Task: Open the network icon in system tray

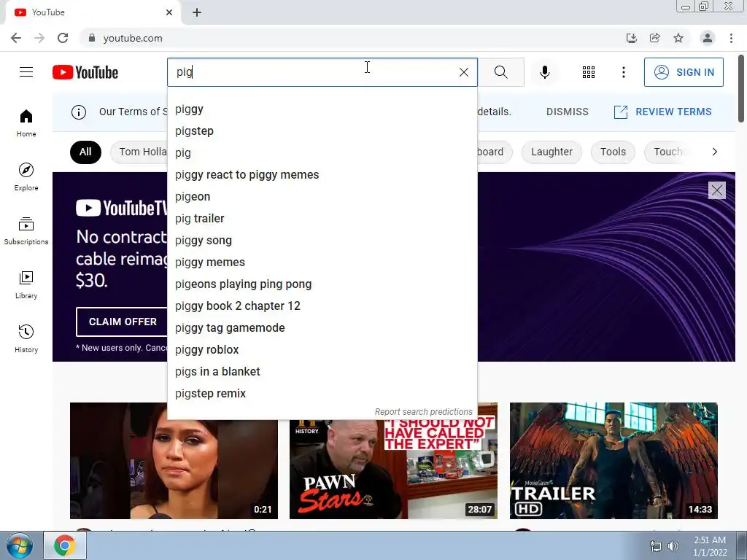Action: tap(656, 546)
